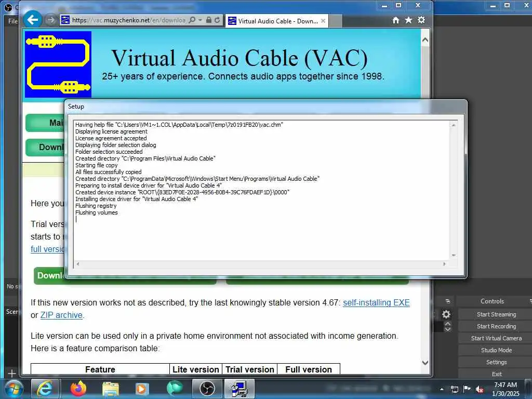Click "Folder selection succeeded" log line
Viewport: 532px width, 399px height.
click(109, 152)
